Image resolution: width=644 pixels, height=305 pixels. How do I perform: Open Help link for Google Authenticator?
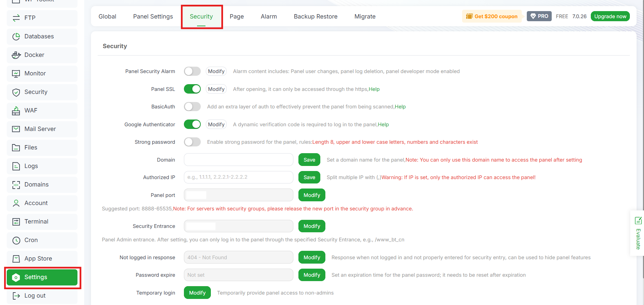383,125
